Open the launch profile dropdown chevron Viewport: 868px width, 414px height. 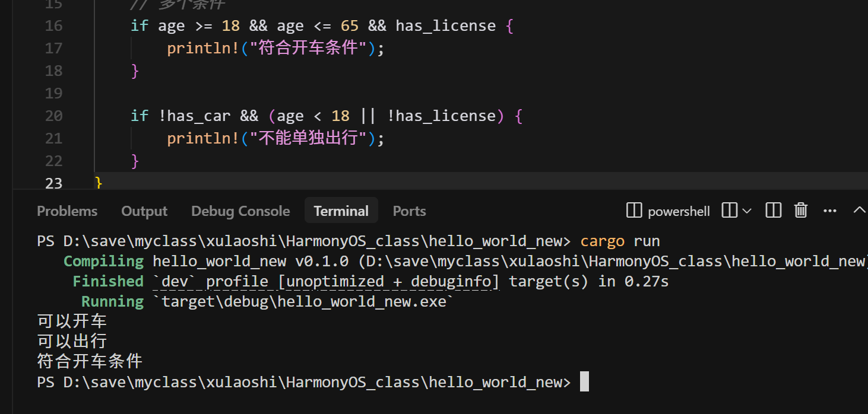[x=746, y=211]
